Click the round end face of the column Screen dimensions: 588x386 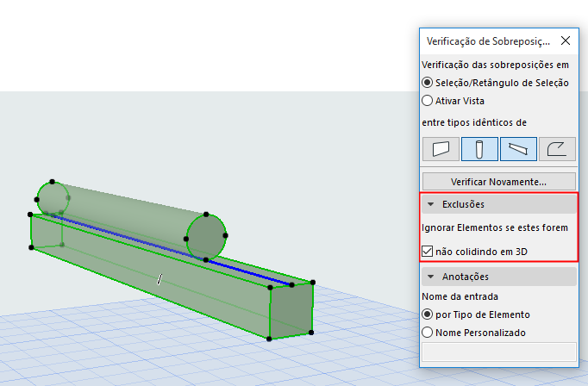coord(206,237)
